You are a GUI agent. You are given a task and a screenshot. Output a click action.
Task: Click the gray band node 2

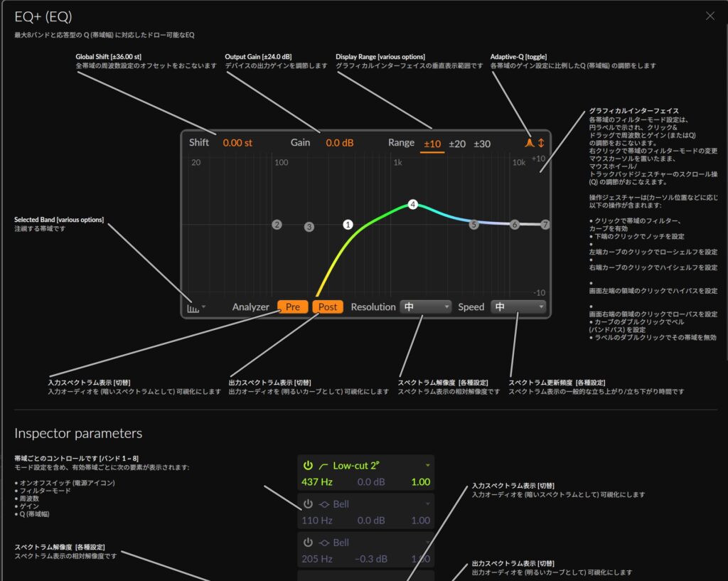tap(277, 225)
